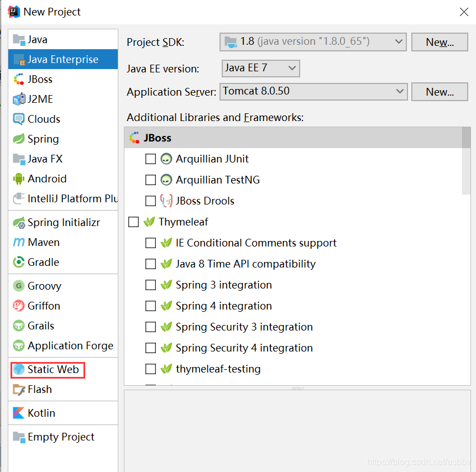Select the J2ME phone icon
This screenshot has height=472, width=476.
(x=19, y=99)
